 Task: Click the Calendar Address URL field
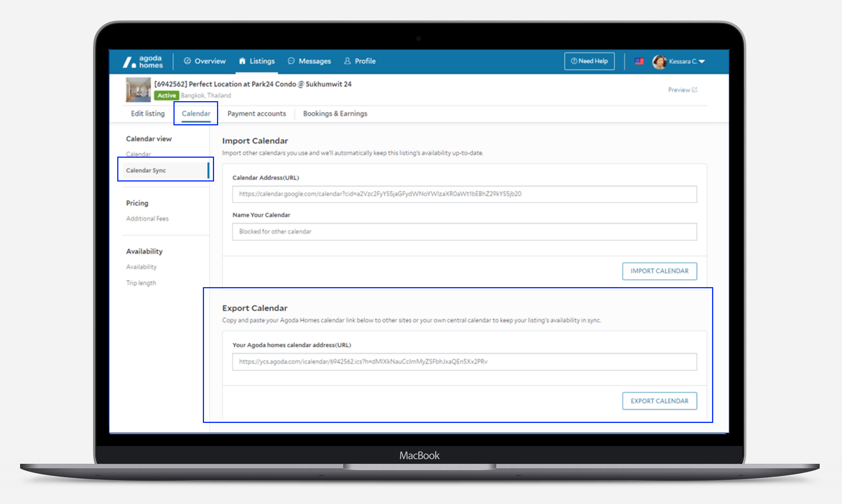464,194
